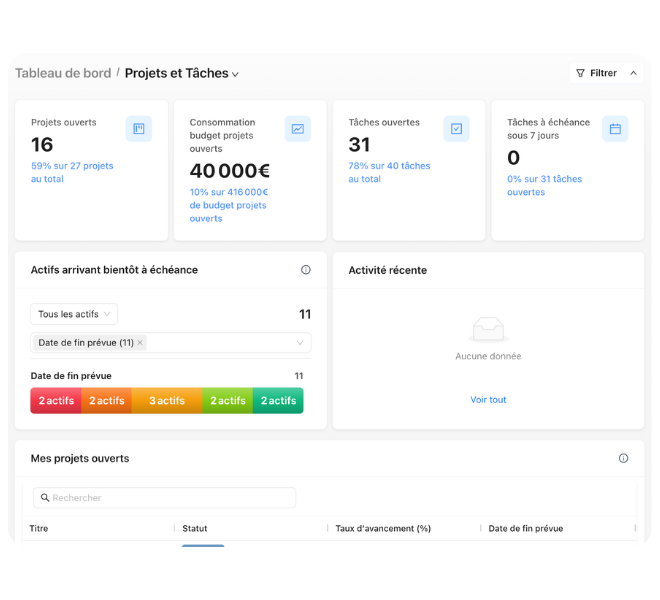Click the Tâches ouvertes checkmark icon

[x=456, y=128]
